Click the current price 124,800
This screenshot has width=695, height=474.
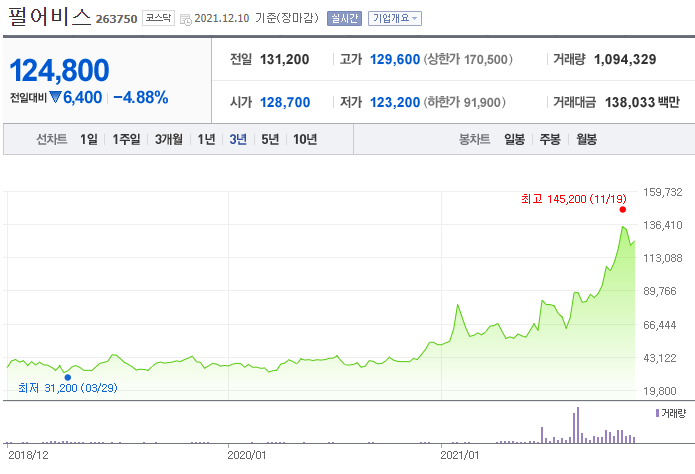point(59,70)
